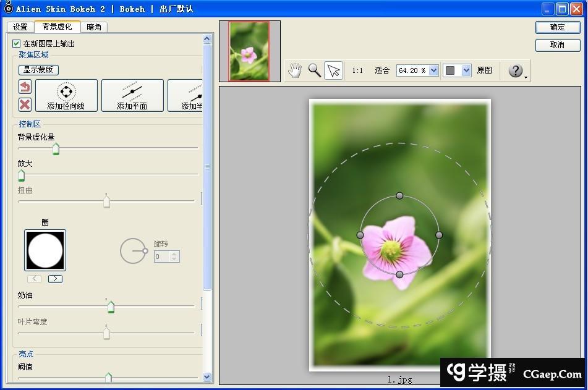
Task: Click the 背景虚化量 slider handle
Action: click(x=56, y=148)
